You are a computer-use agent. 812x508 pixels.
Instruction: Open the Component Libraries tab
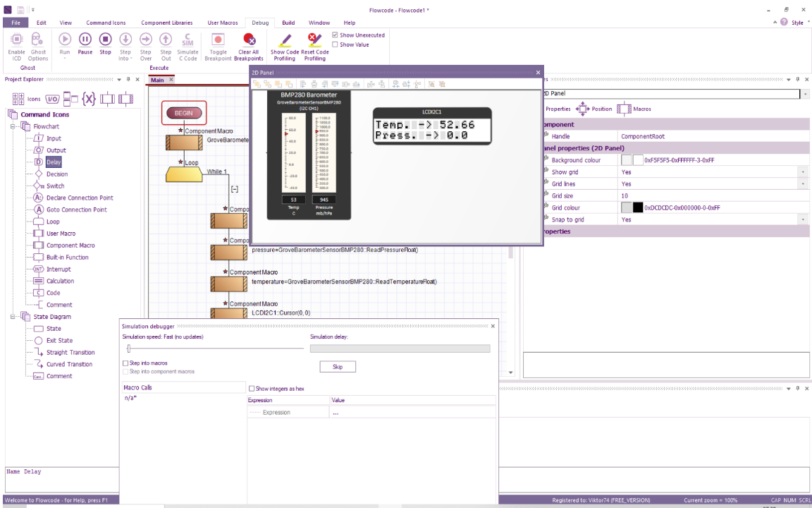point(167,23)
